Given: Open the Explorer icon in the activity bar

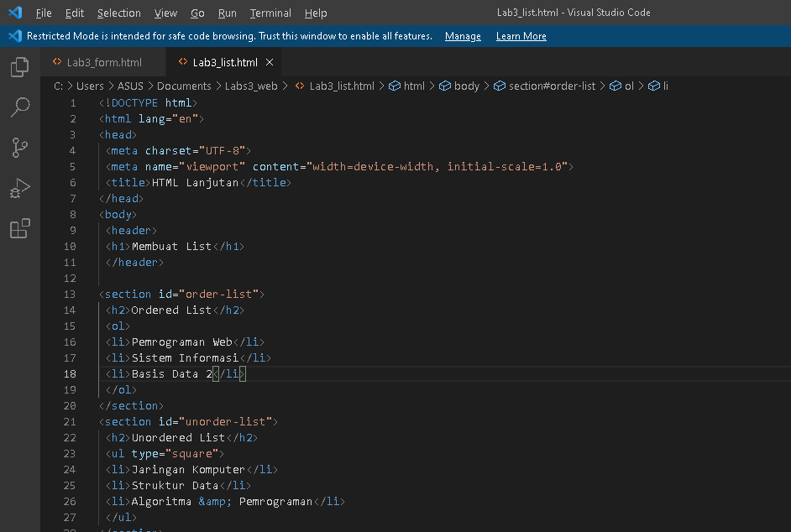Looking at the screenshot, I should pyautogui.click(x=19, y=67).
